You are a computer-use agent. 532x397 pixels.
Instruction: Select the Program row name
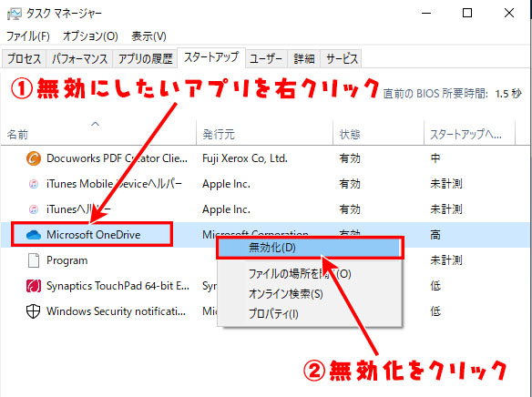[x=66, y=260]
